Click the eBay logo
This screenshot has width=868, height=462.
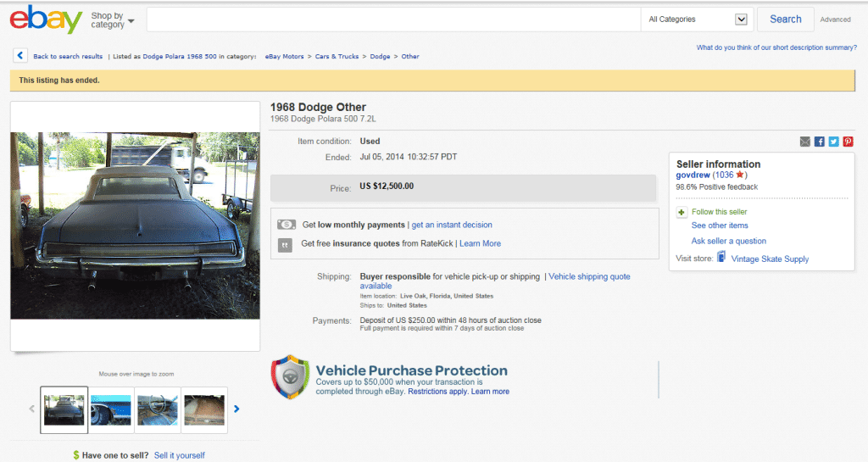tap(46, 19)
